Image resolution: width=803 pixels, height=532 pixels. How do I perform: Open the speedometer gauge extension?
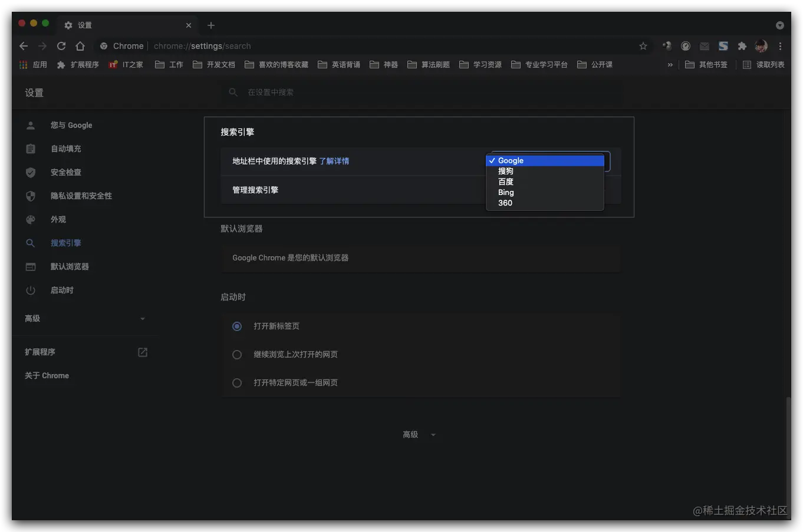(686, 46)
